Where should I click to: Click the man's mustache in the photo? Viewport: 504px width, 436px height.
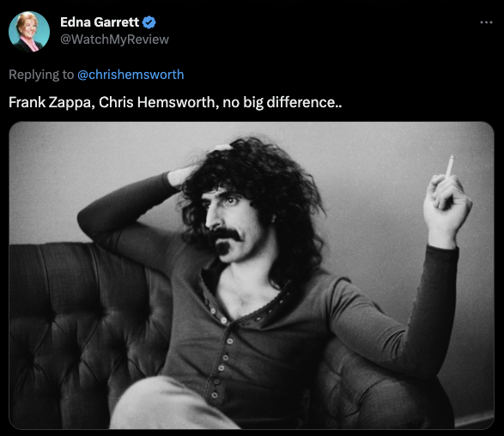pyautogui.click(x=226, y=233)
